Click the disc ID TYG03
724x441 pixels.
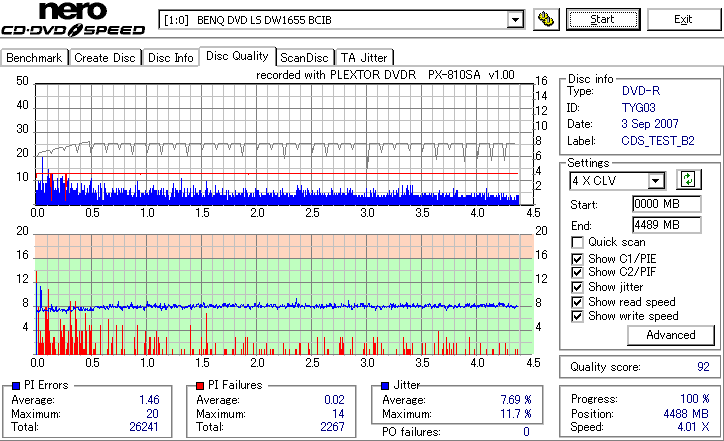pos(638,108)
